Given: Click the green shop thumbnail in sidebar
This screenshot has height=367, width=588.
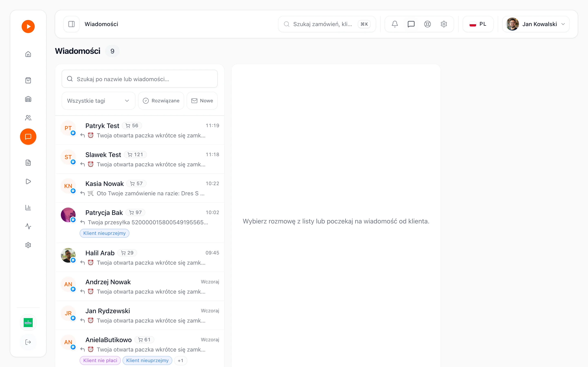Looking at the screenshot, I should click(x=28, y=323).
